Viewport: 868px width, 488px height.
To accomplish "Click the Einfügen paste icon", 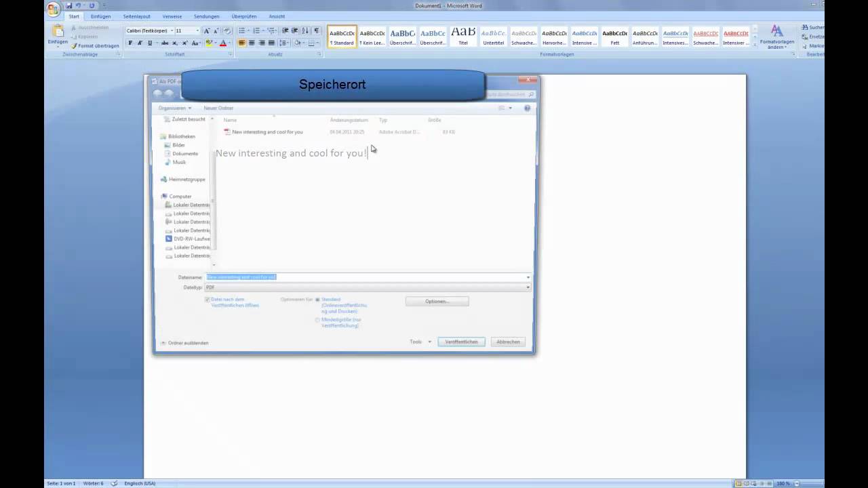I will (58, 31).
